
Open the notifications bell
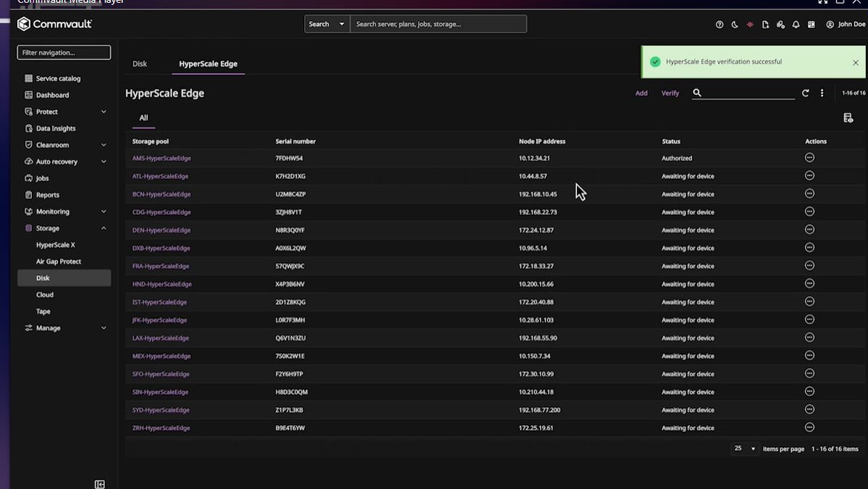click(x=796, y=24)
